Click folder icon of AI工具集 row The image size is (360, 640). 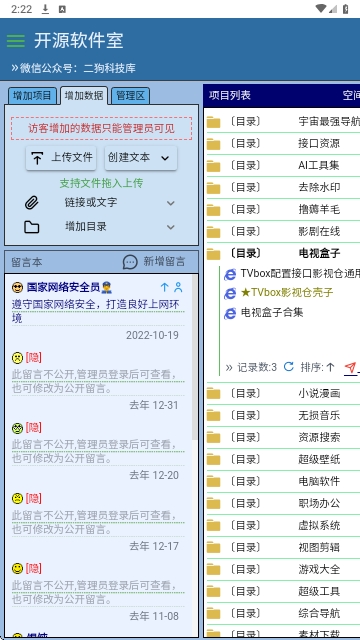(x=213, y=166)
